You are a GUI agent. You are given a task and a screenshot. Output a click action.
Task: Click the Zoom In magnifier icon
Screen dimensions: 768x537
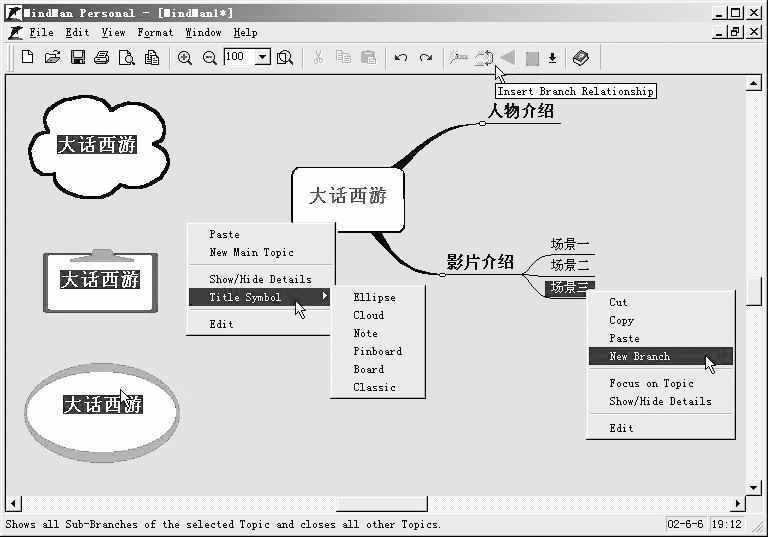coord(185,58)
